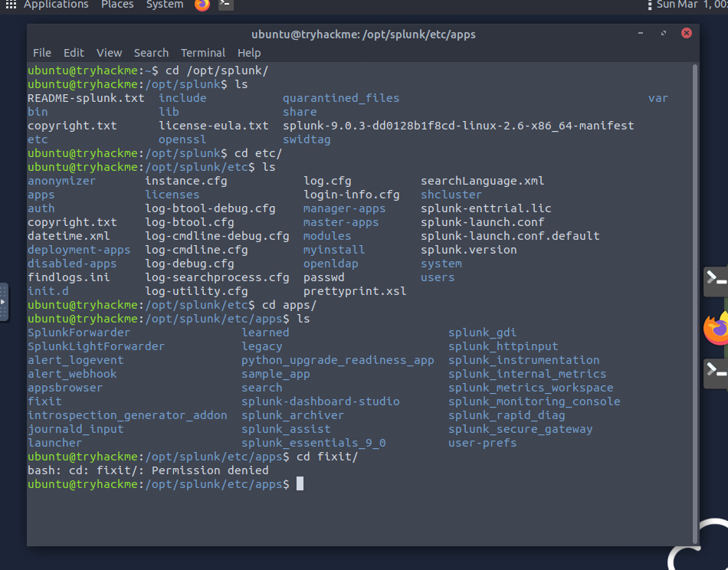Maximize the terminal window
This screenshot has width=728, height=570.
(x=664, y=34)
